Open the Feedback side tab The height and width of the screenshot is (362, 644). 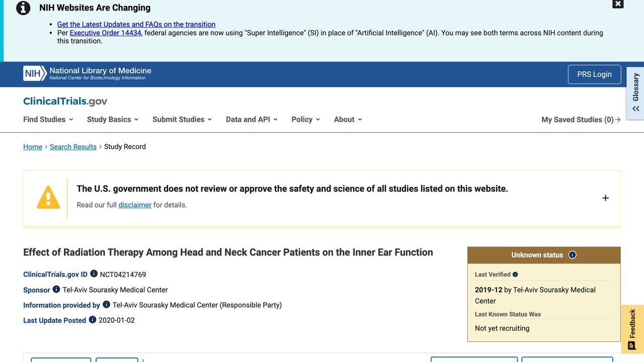coord(632,329)
